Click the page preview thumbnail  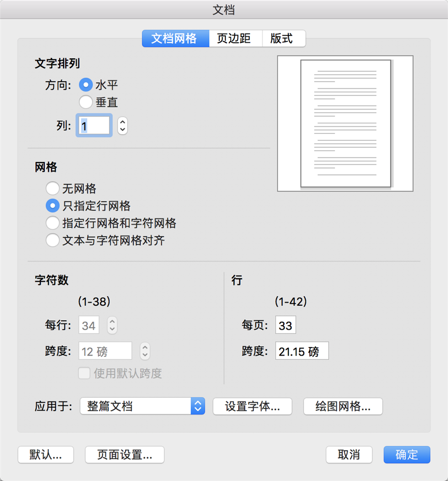(345, 123)
